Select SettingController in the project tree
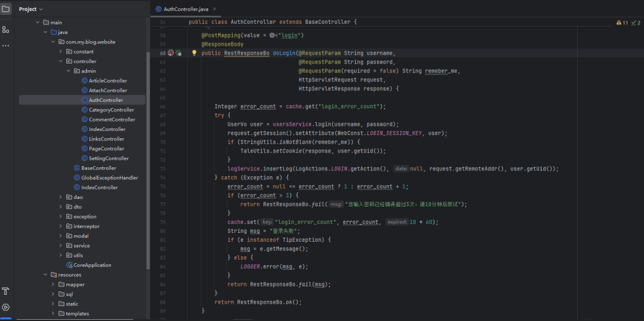The width and height of the screenshot is (644, 321). pyautogui.click(x=105, y=158)
